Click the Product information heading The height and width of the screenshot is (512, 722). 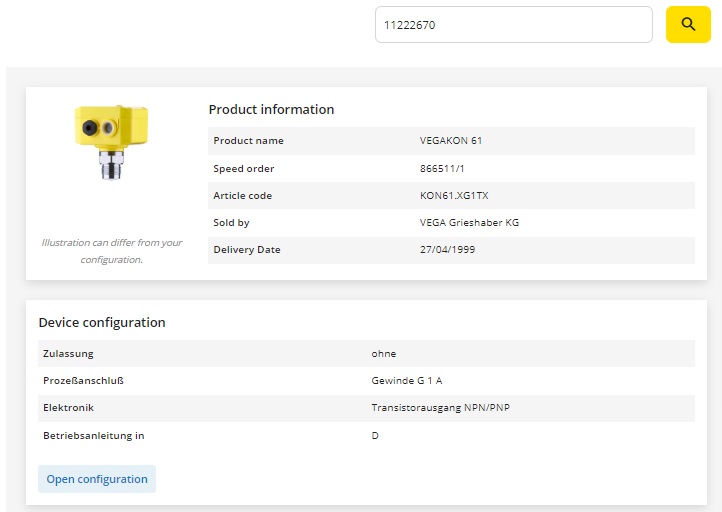point(271,110)
